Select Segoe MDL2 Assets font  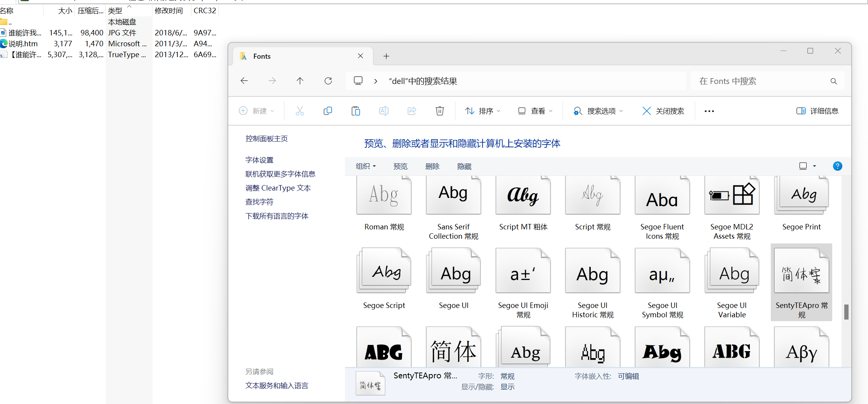(x=732, y=208)
